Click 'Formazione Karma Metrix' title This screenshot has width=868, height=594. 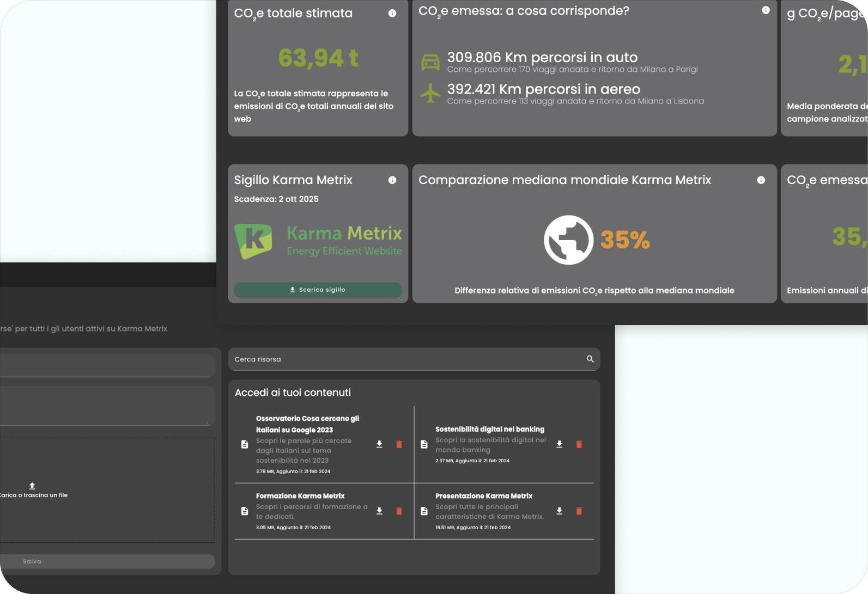(300, 496)
